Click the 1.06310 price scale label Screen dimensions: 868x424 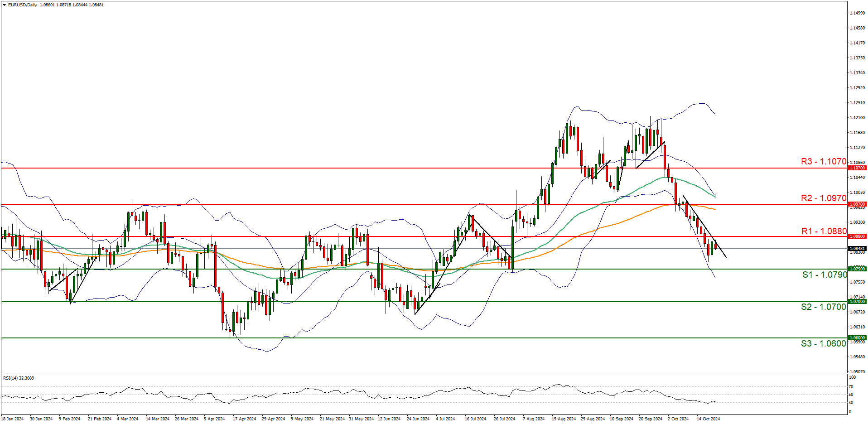[x=857, y=327]
